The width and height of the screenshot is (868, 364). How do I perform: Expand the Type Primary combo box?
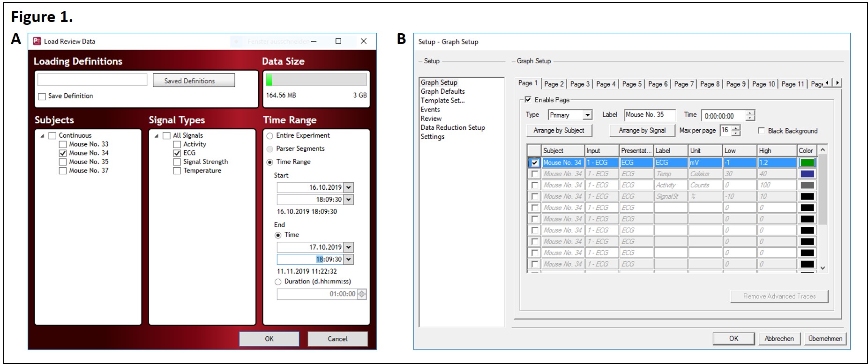coord(587,115)
